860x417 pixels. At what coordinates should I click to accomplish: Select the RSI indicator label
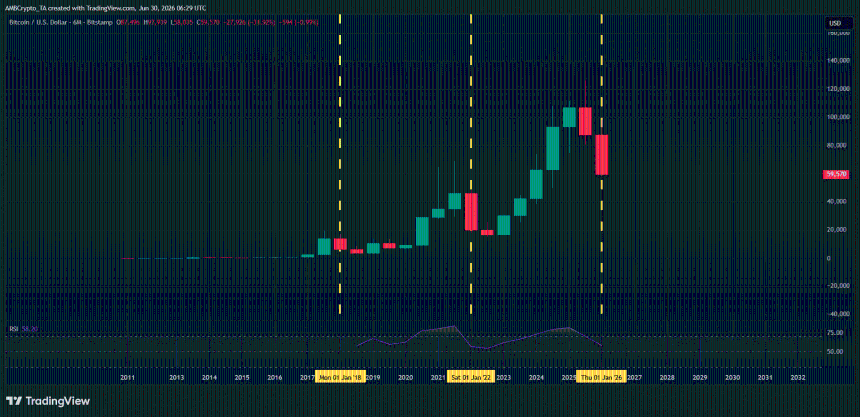[12, 328]
